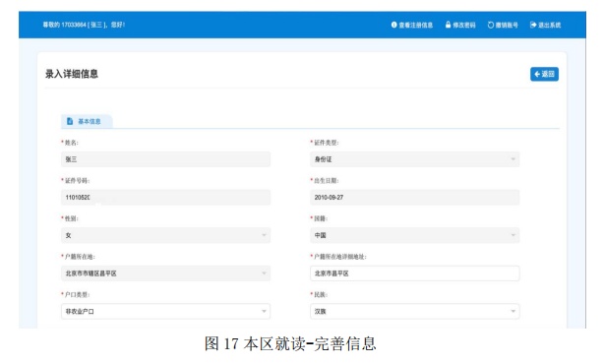Viewport: 604px width, 364px height.
Task: Open the 民族 dropdown showing 汉族
Action: click(415, 311)
